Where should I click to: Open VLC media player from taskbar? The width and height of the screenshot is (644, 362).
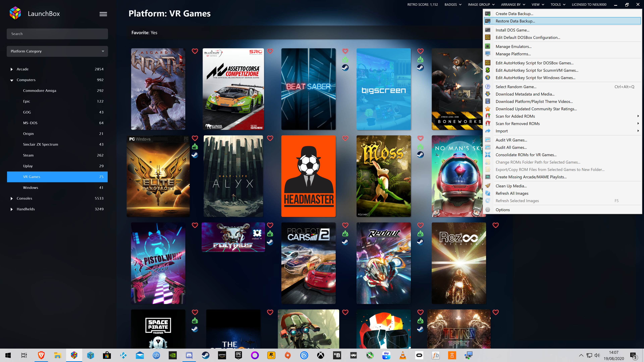click(402, 355)
